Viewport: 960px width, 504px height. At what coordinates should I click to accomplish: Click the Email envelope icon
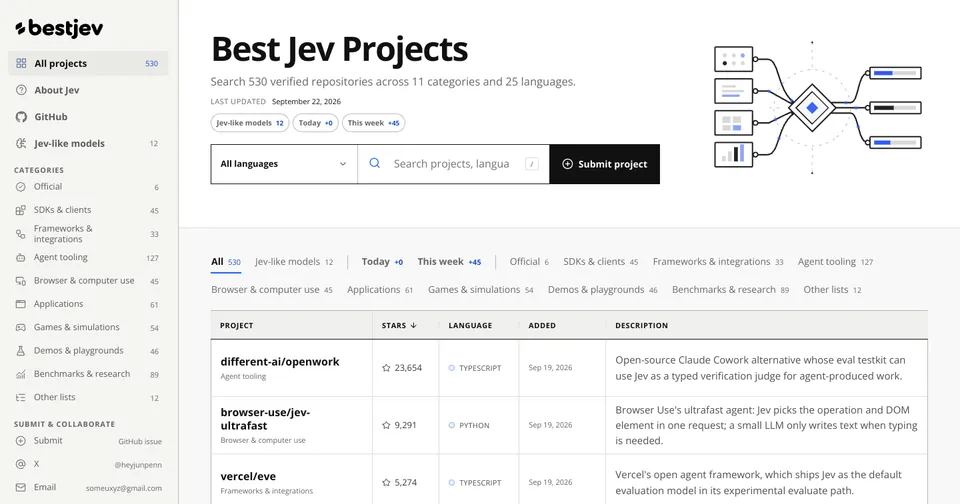[x=21, y=487]
